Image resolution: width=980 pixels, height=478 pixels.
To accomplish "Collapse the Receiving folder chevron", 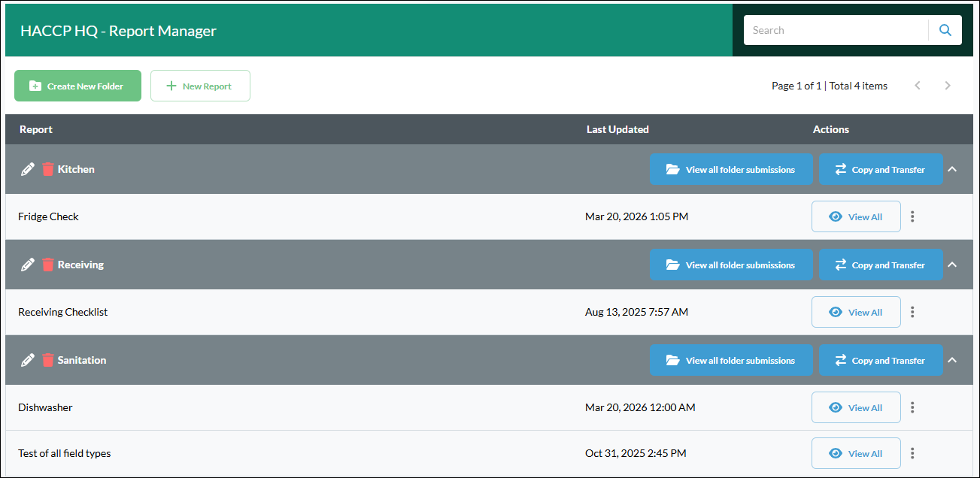I will 952,265.
